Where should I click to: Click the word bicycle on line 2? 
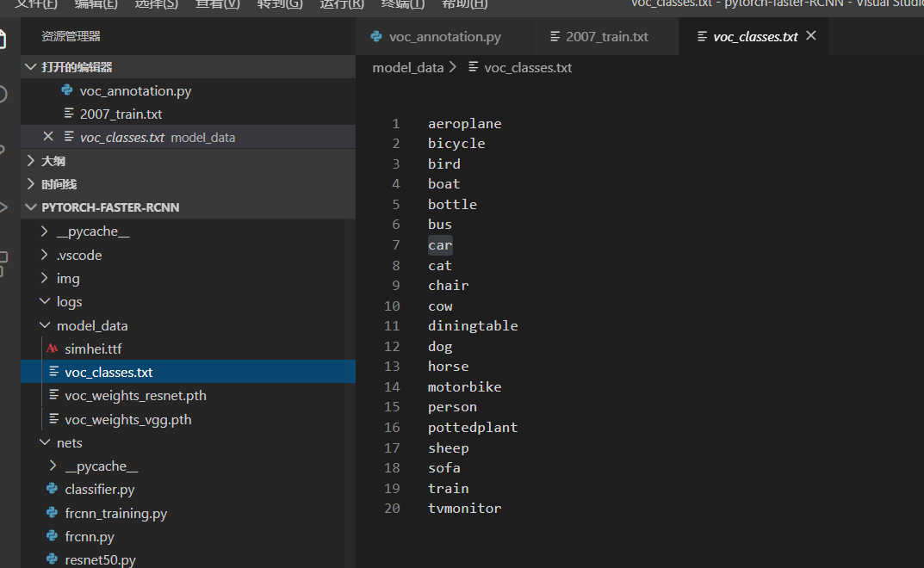coord(456,144)
